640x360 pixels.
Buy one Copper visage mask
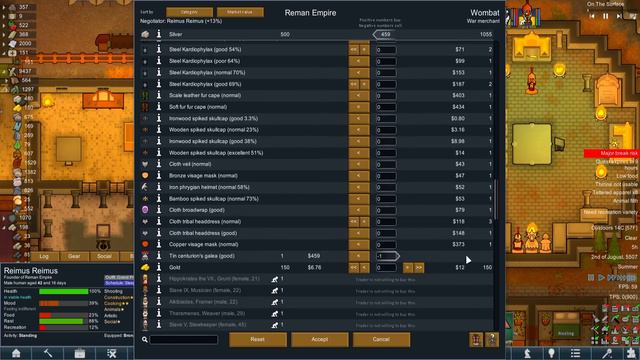coord(359,244)
